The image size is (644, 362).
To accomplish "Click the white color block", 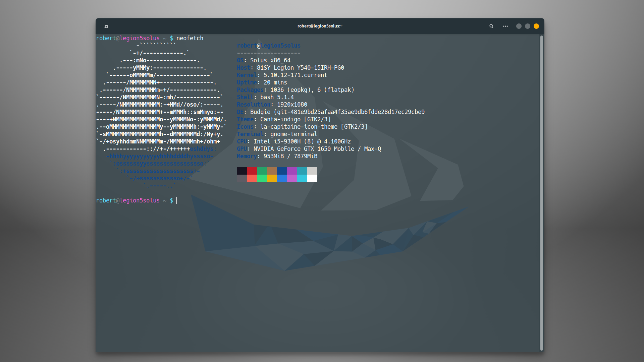I will (312, 178).
